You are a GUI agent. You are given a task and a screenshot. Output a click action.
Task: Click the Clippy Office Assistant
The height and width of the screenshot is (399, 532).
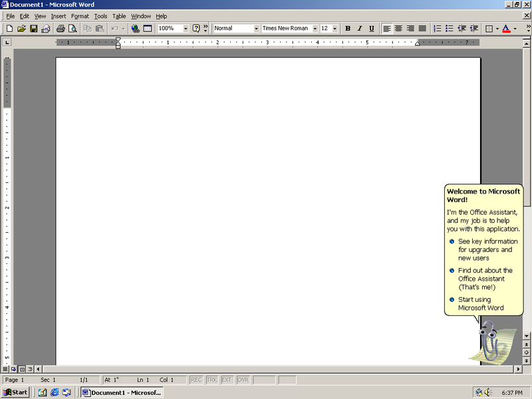tap(493, 342)
